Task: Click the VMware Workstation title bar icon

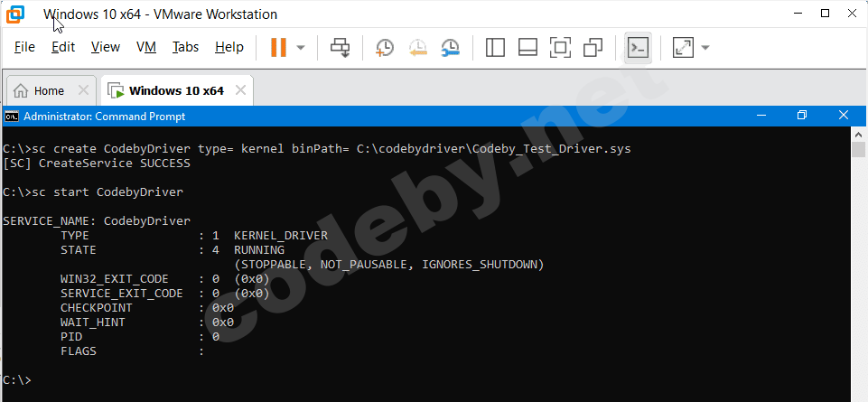Action: pos(15,14)
